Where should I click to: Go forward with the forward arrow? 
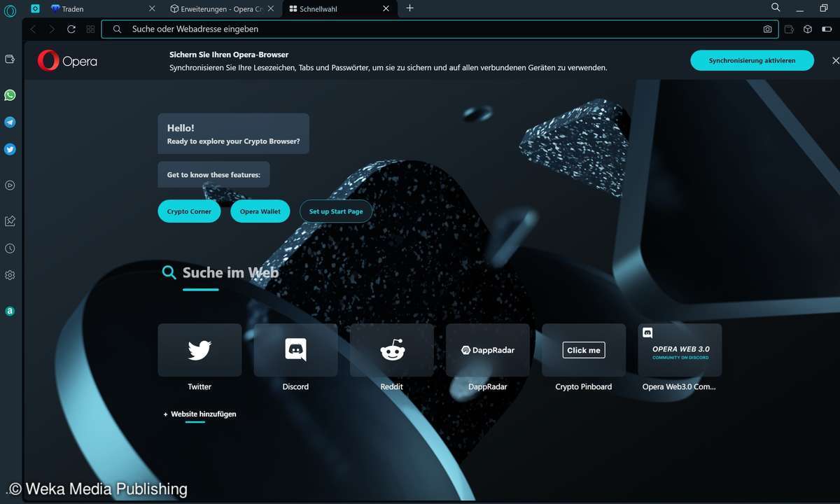pyautogui.click(x=51, y=29)
